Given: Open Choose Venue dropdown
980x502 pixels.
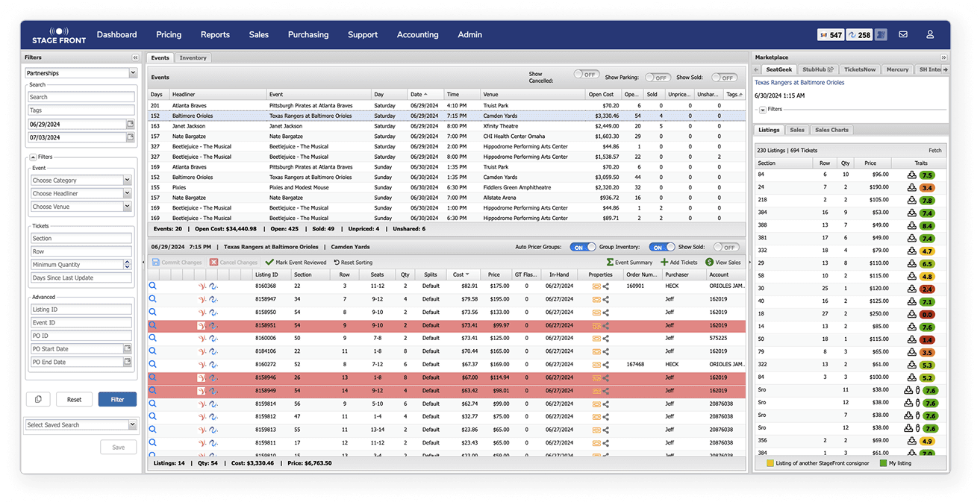Looking at the screenshot, I should tap(81, 207).
